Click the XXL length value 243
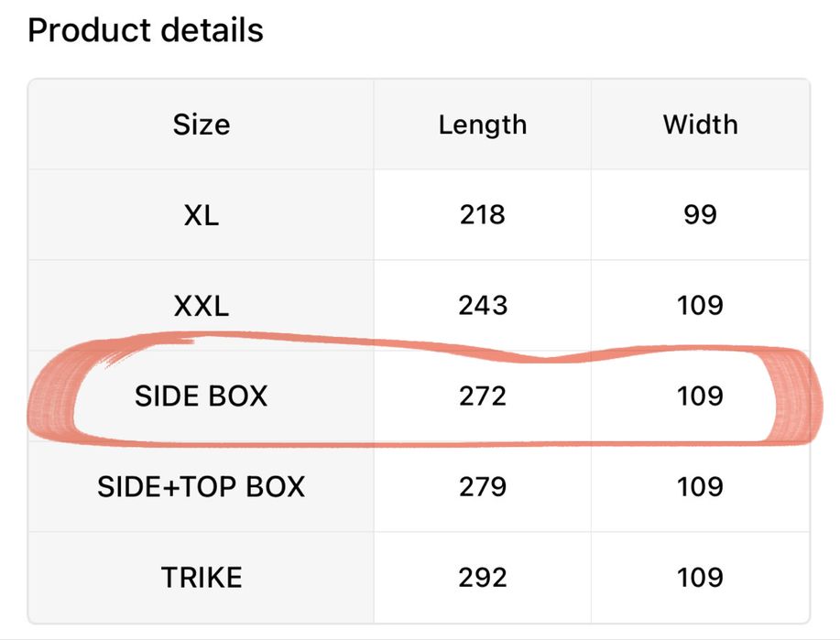 point(482,306)
